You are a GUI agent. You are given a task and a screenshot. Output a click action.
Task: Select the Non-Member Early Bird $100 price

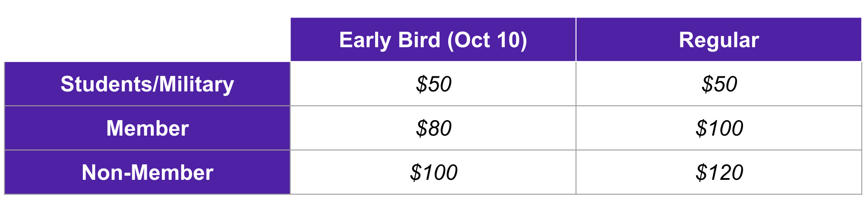[434, 173]
